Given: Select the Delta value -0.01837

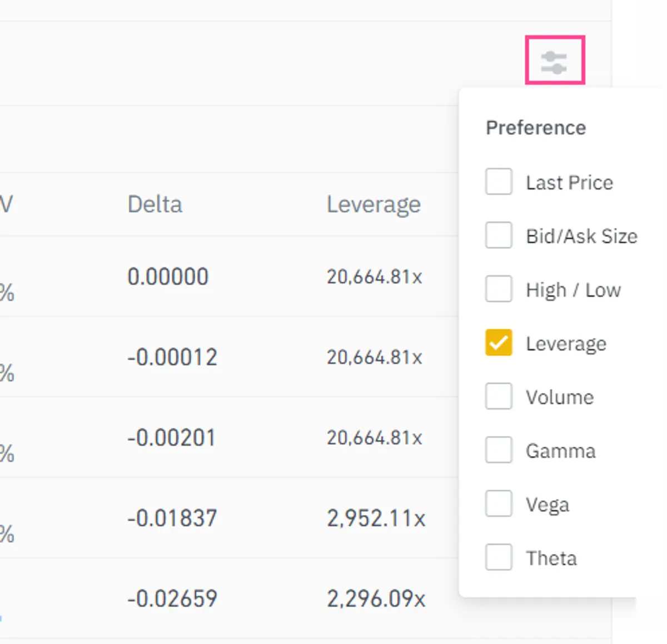Looking at the screenshot, I should click(172, 518).
